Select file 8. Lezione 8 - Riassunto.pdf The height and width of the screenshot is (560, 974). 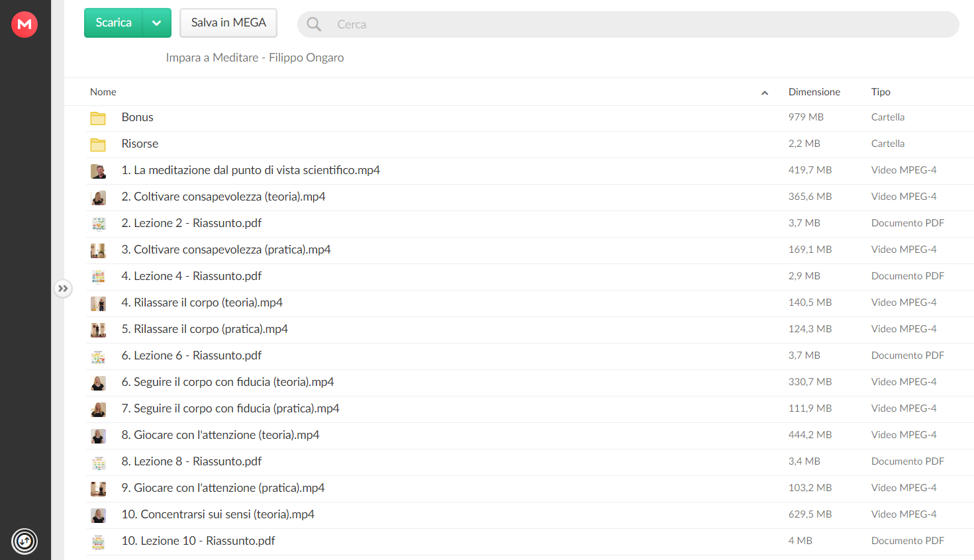(191, 461)
